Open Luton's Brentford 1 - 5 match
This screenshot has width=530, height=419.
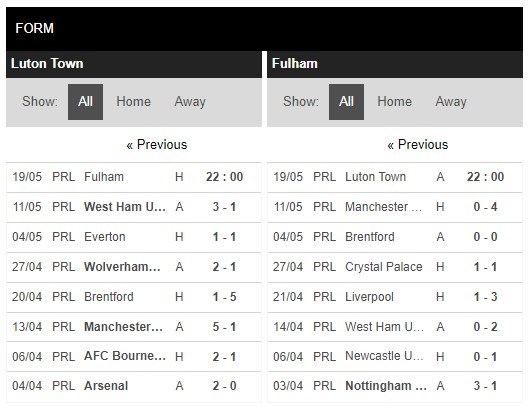tap(134, 297)
